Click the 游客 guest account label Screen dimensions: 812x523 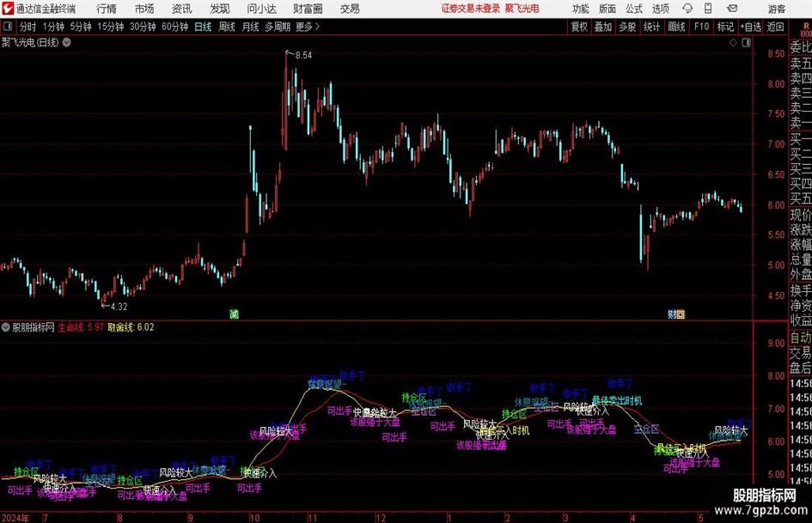tap(777, 9)
